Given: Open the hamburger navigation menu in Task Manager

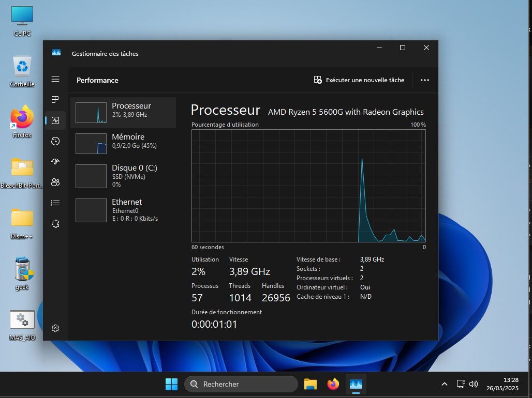Looking at the screenshot, I should tap(55, 79).
